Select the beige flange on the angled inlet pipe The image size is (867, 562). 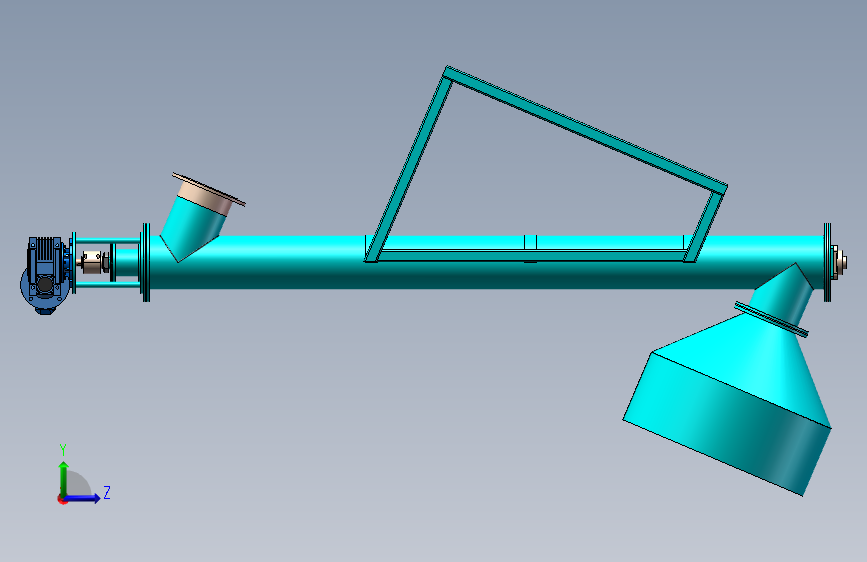tap(208, 189)
